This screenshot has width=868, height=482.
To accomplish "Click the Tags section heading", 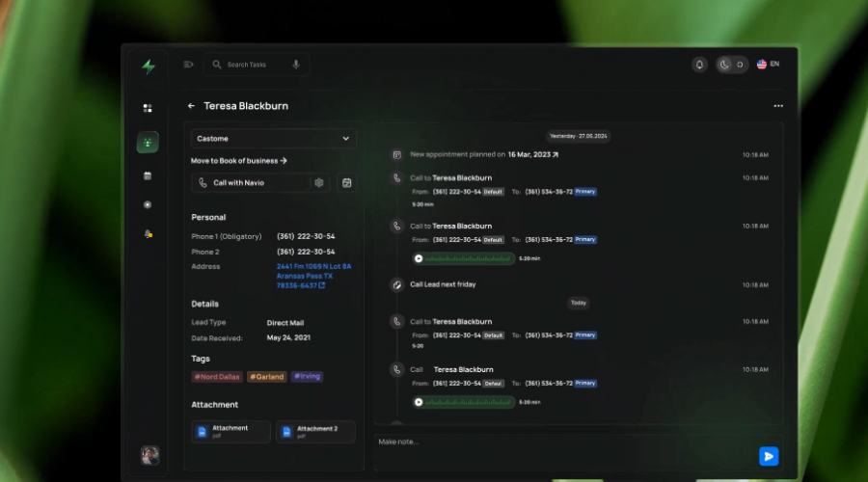I will (x=201, y=359).
